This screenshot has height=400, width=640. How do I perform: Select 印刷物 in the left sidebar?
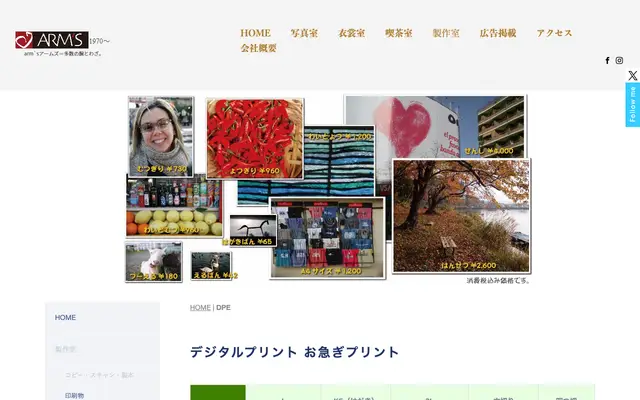coord(74,395)
